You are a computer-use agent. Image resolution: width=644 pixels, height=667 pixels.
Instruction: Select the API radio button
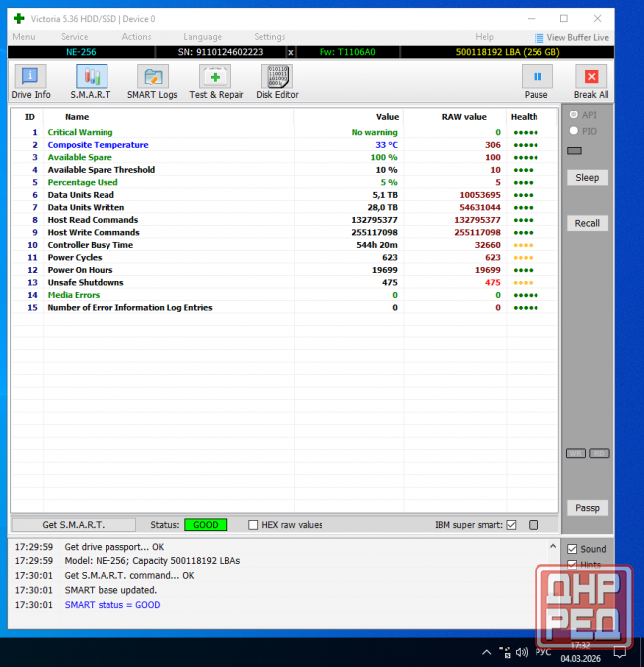(x=573, y=115)
